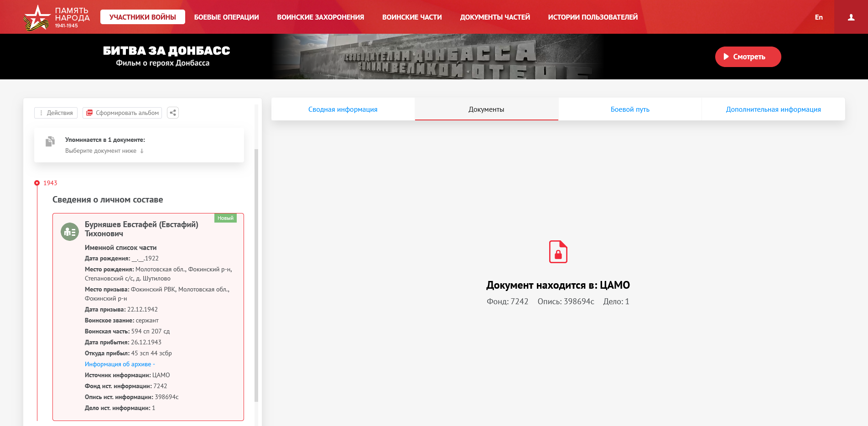This screenshot has height=426, width=868.
Task: Click the share icon button
Action: pyautogui.click(x=173, y=113)
